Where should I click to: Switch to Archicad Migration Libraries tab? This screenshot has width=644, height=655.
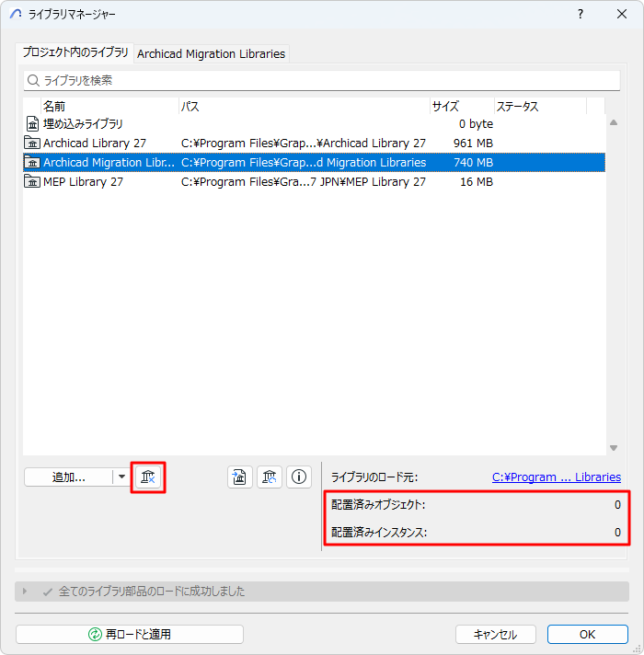pyautogui.click(x=212, y=54)
